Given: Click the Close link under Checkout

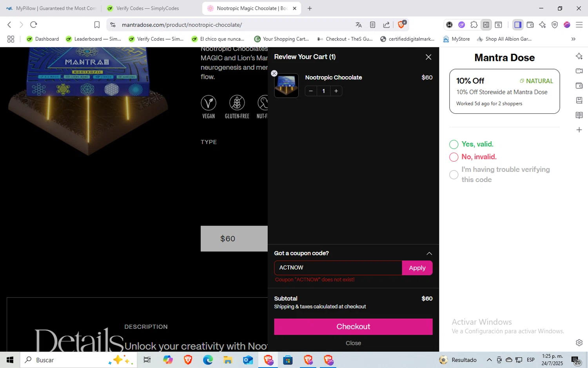Looking at the screenshot, I should 353,343.
